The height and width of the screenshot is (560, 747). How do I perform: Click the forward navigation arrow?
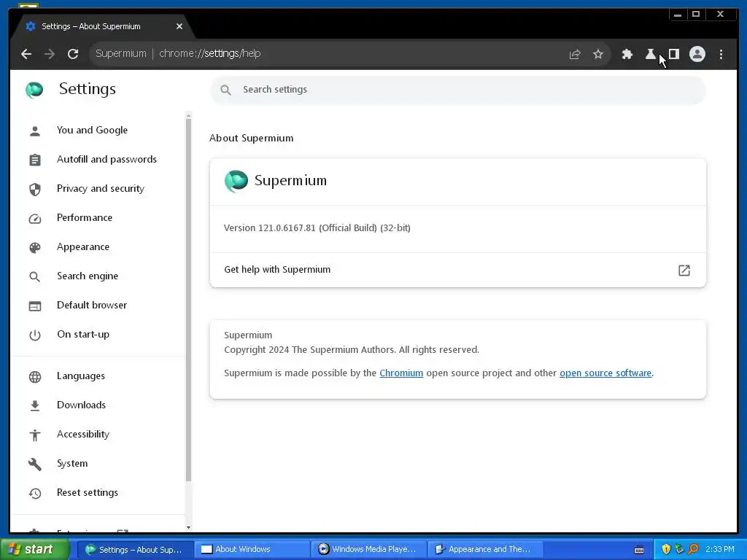click(50, 54)
